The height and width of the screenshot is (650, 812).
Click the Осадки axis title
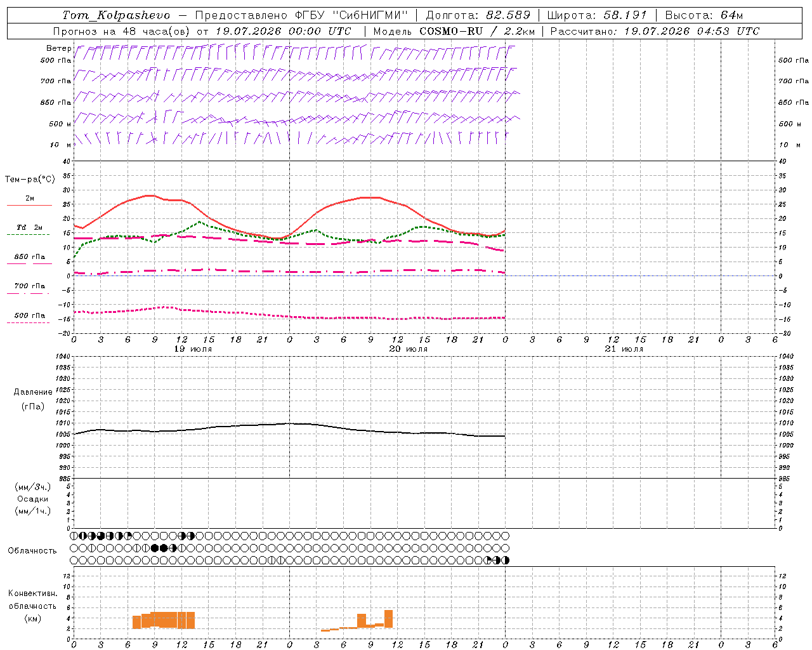pyautogui.click(x=33, y=499)
